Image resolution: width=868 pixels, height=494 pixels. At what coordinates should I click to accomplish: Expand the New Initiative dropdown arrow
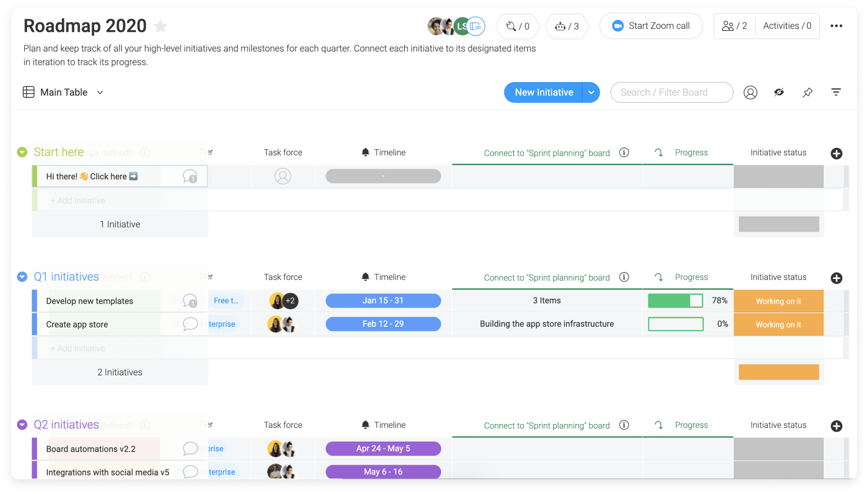pyautogui.click(x=591, y=92)
